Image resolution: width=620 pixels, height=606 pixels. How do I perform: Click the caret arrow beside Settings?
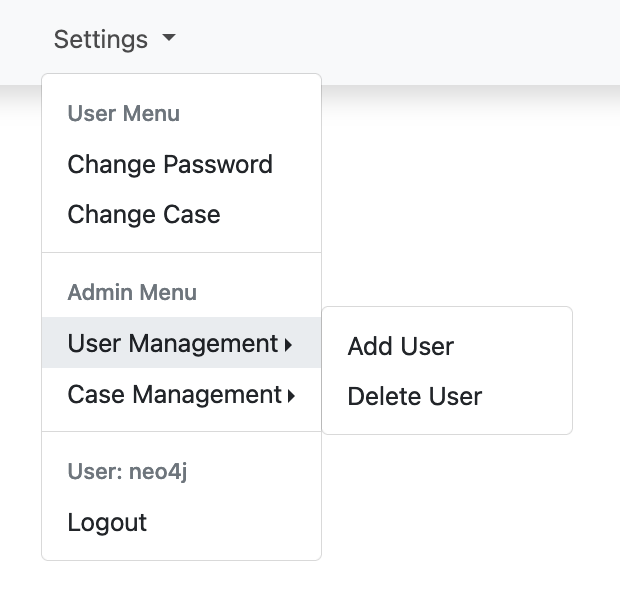(x=168, y=39)
